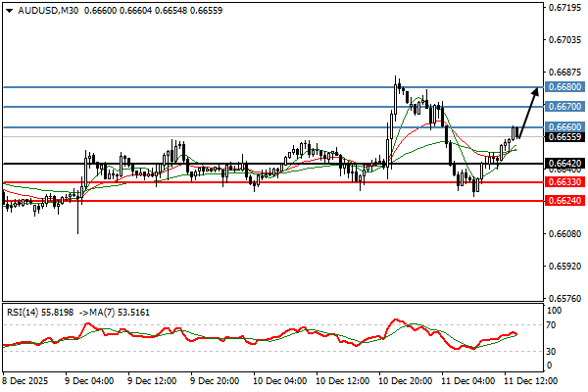588x392 pixels.
Task: Click the 11 Dec 12:00 time label
Action: click(528, 379)
